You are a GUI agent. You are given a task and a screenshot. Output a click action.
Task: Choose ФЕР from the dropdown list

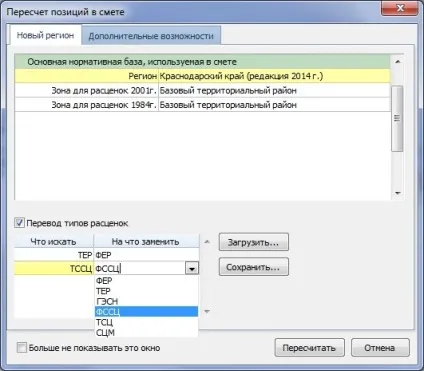click(146, 281)
